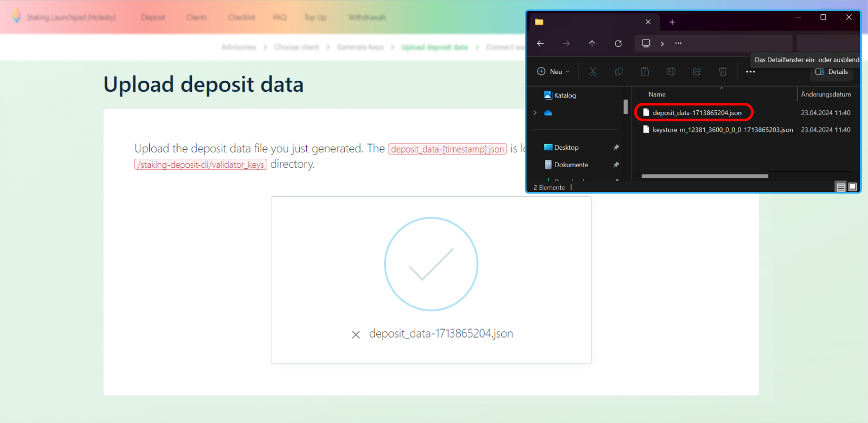Image resolution: width=868 pixels, height=423 pixels.
Task: Go forward in File Explorer
Action: coord(566,43)
